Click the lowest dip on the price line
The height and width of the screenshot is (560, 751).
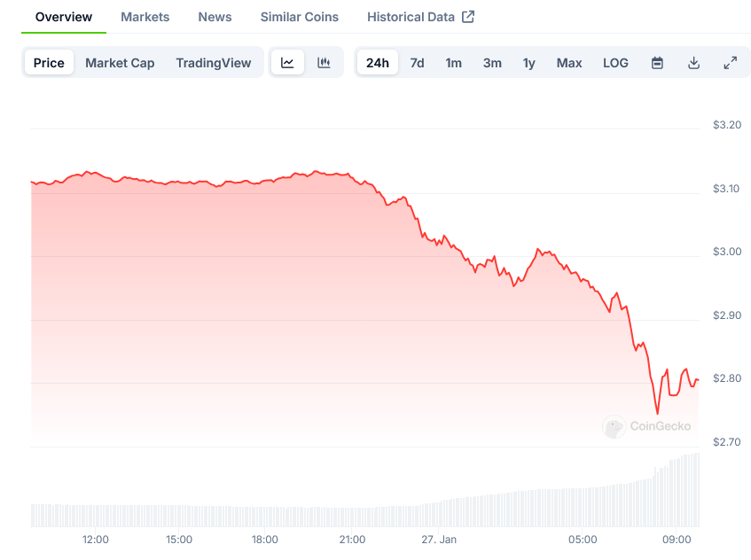pos(657,413)
